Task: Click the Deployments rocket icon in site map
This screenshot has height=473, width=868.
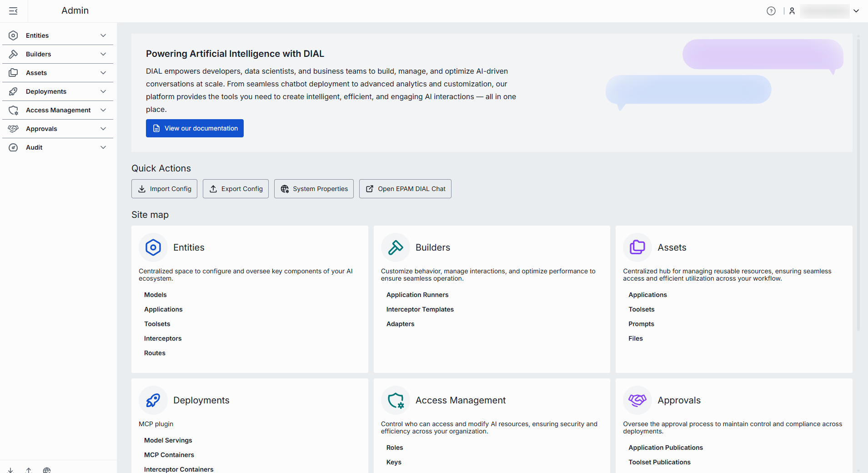Action: 153,400
